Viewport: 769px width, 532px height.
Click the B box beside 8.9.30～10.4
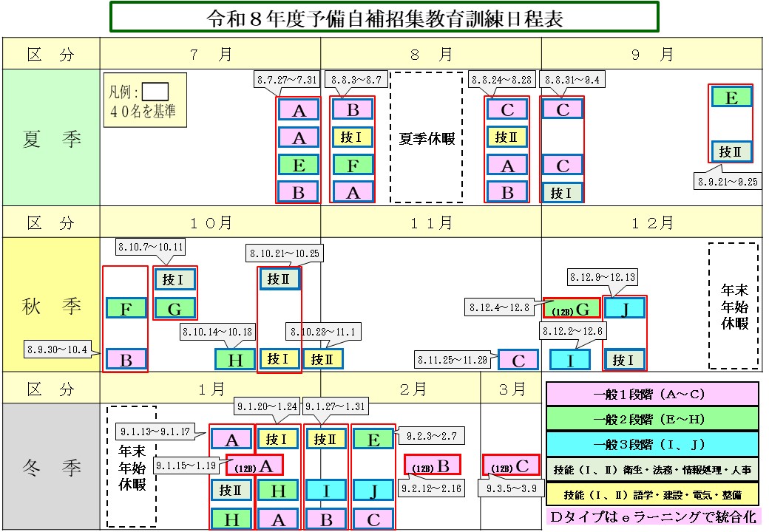pyautogui.click(x=126, y=359)
